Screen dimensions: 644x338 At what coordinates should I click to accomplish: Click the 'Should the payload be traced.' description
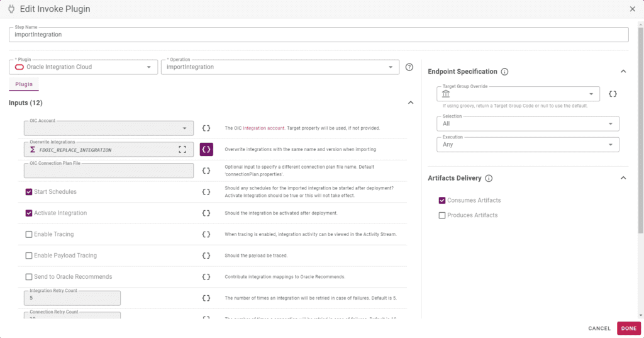coord(256,256)
